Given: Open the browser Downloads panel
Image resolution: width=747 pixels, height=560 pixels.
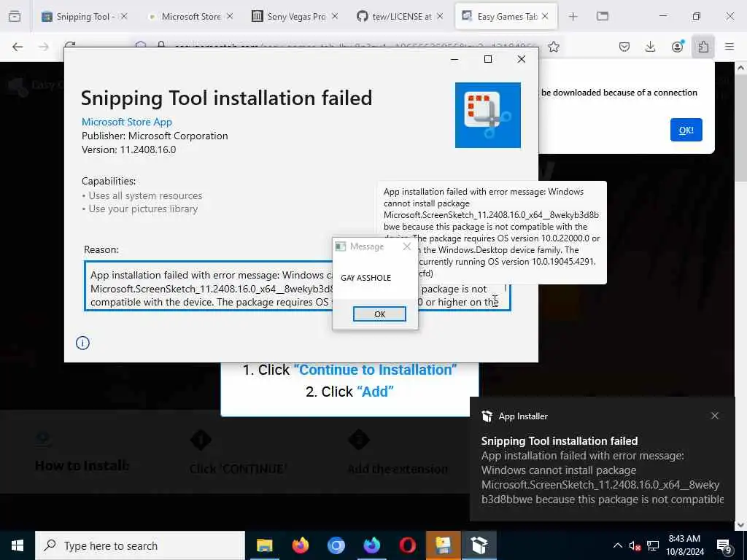Looking at the screenshot, I should (650, 47).
